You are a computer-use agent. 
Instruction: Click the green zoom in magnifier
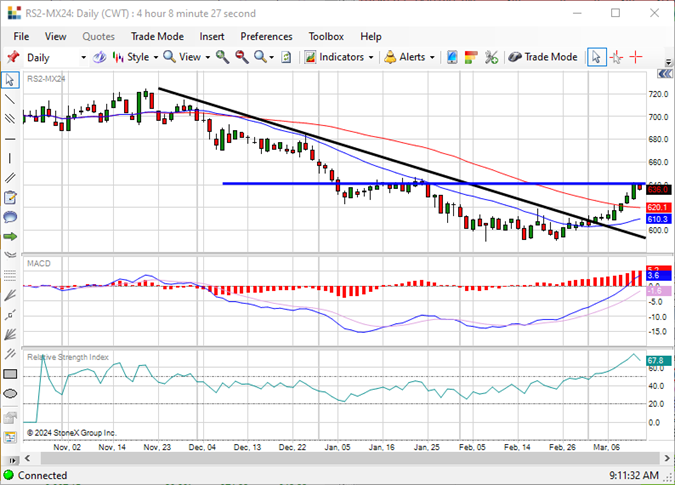pyautogui.click(x=222, y=57)
